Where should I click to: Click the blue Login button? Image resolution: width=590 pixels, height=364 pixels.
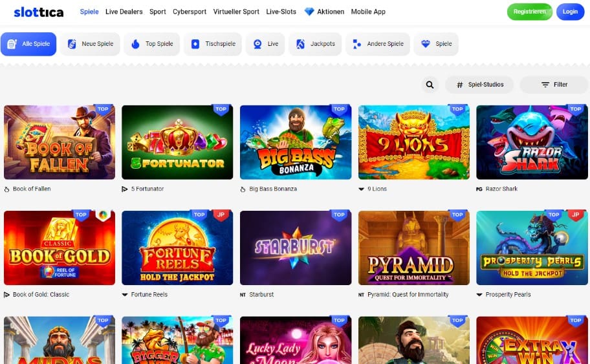(x=570, y=12)
